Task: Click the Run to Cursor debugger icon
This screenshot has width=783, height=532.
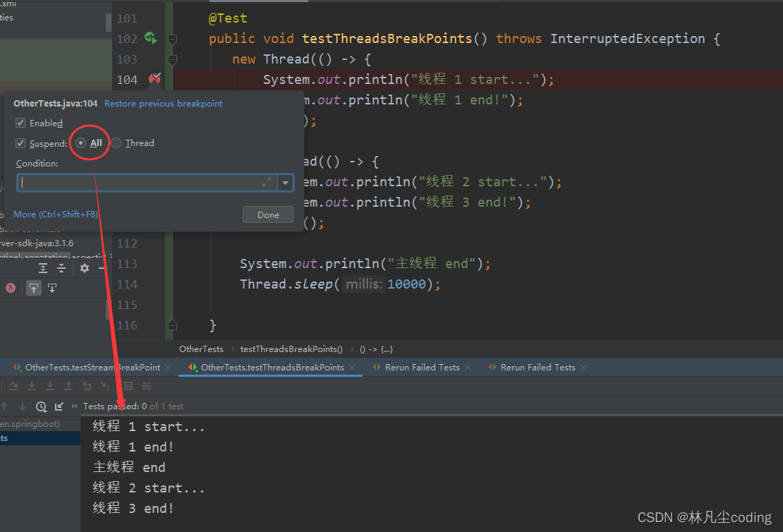Action: (105, 386)
